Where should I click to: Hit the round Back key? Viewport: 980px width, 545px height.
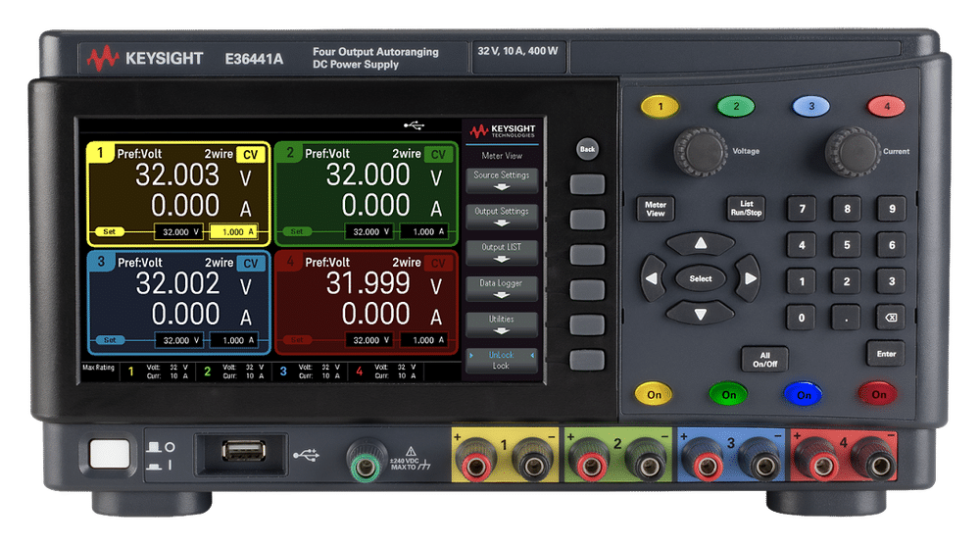click(587, 149)
